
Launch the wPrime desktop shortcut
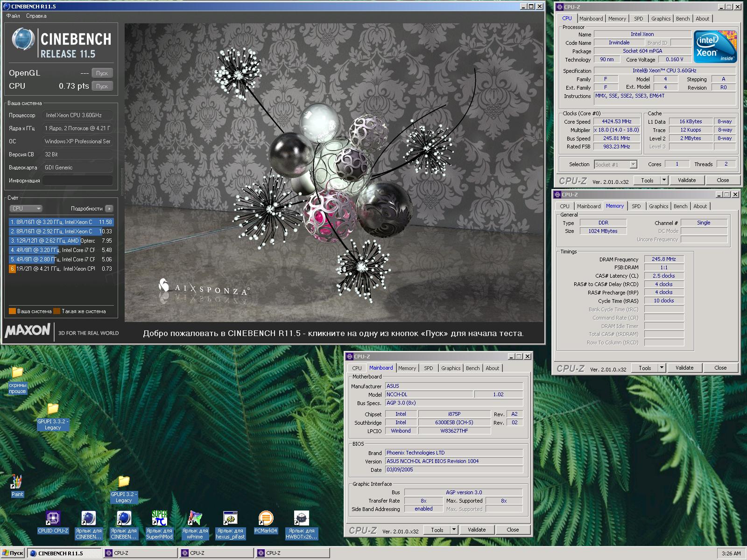(x=195, y=525)
